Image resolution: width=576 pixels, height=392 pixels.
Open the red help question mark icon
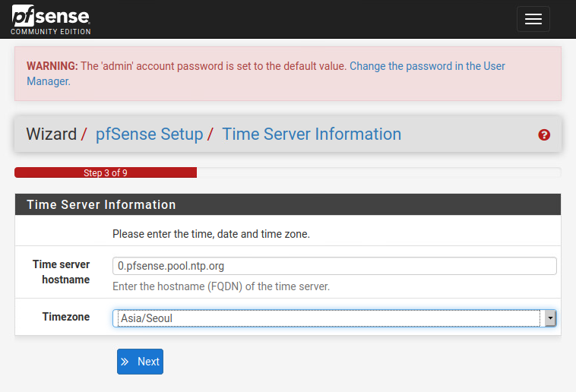click(544, 134)
